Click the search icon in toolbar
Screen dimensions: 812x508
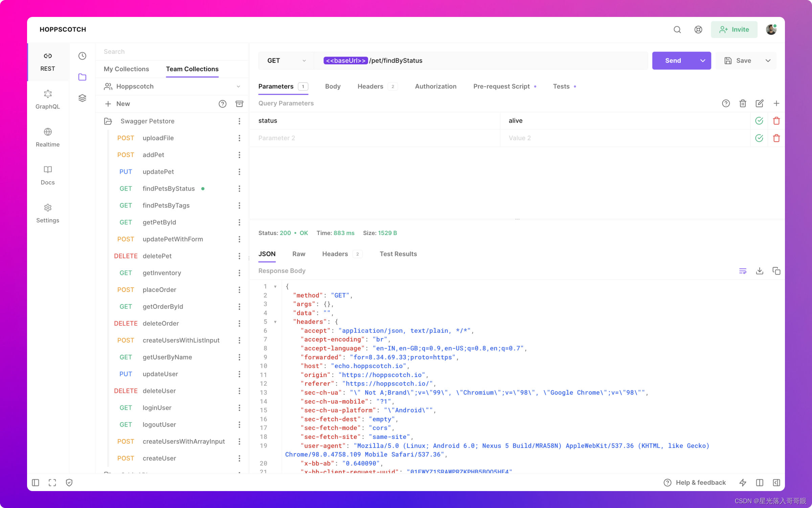coord(677,29)
